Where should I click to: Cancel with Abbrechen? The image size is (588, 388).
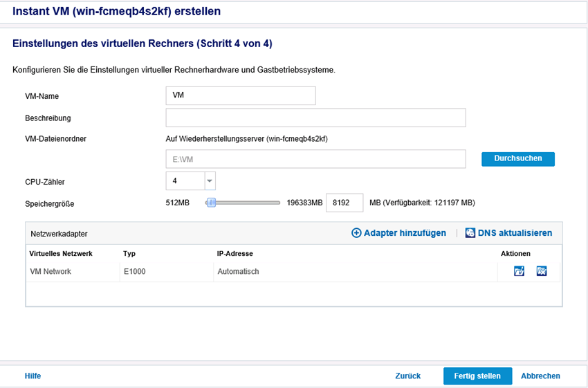[540, 376]
